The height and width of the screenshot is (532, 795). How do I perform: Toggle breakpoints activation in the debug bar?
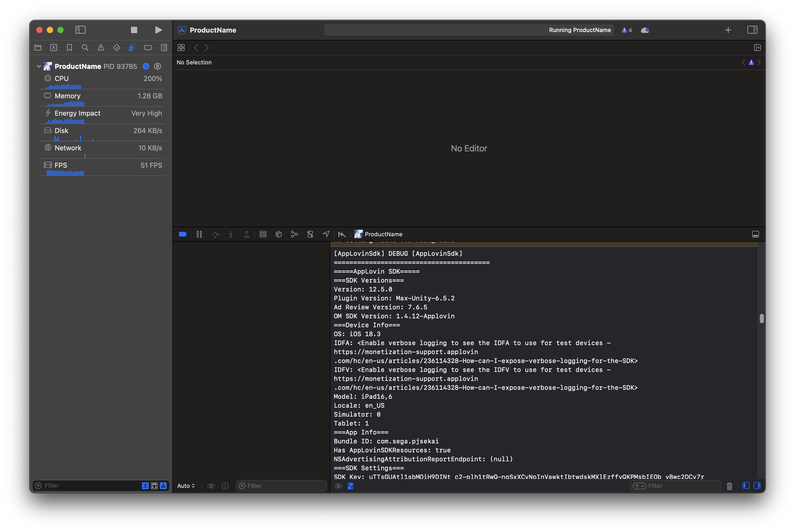click(182, 234)
